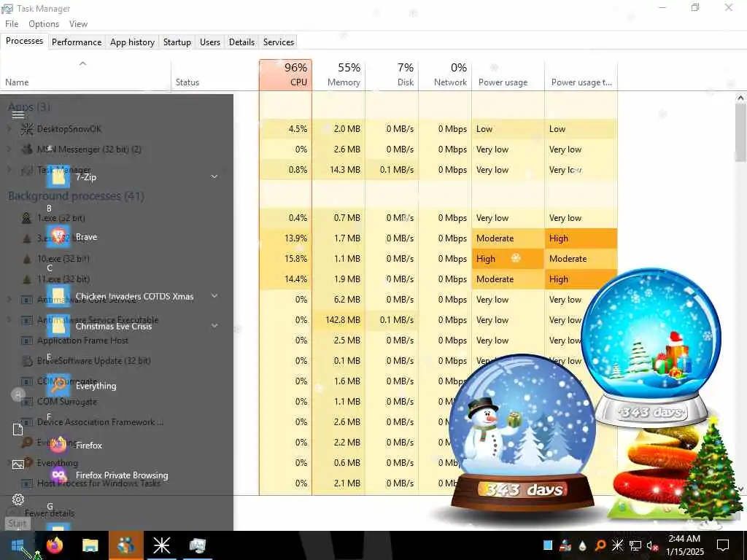
Task: Click the muted volume icon in tray
Action: 652,545
